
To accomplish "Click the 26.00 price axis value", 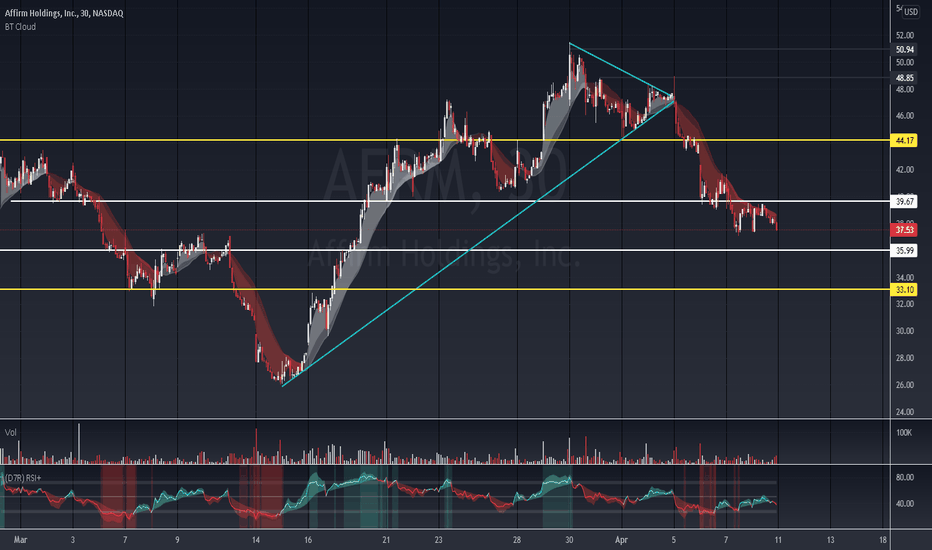I will [x=905, y=385].
